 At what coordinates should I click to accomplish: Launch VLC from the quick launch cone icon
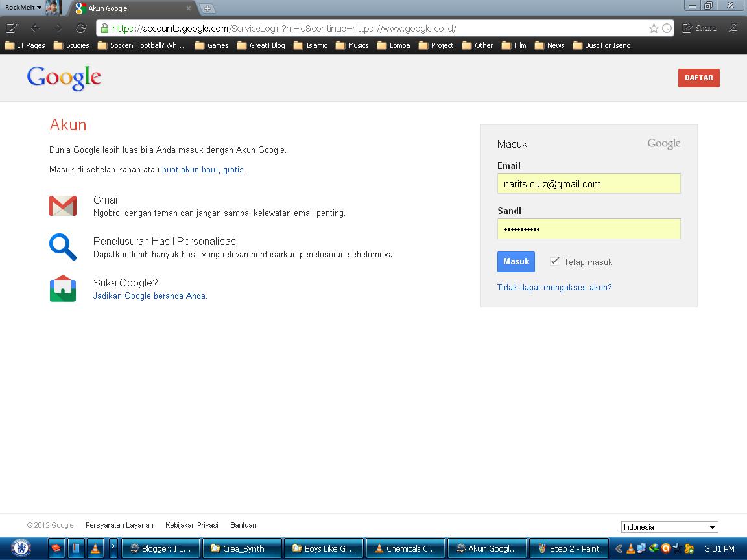tap(95, 548)
